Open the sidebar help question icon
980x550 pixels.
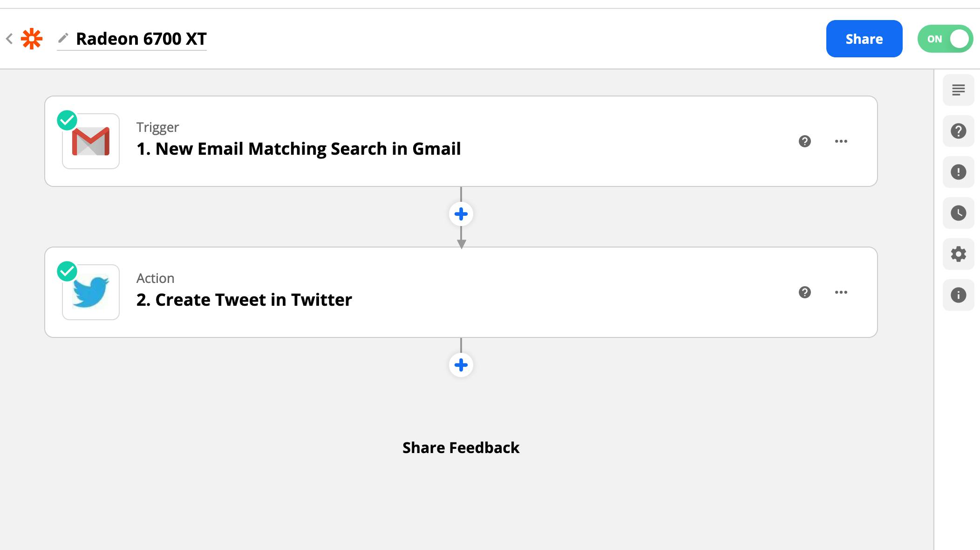(x=958, y=131)
